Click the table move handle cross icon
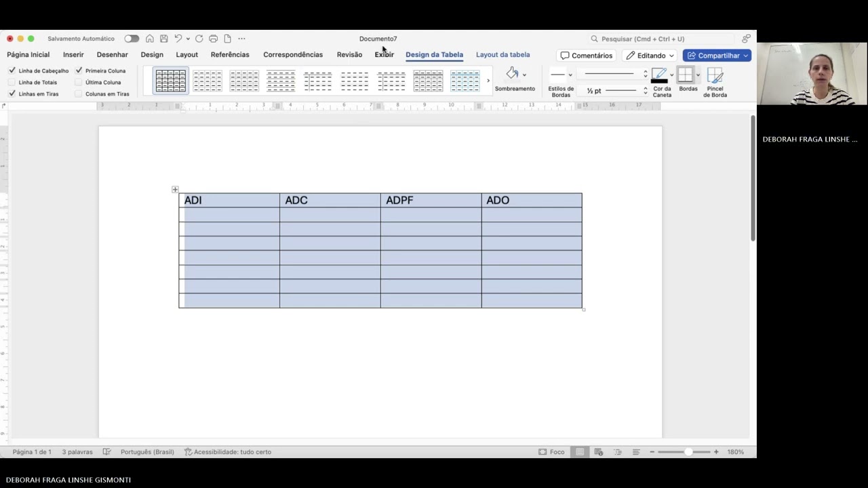Image resolution: width=868 pixels, height=488 pixels. click(175, 190)
